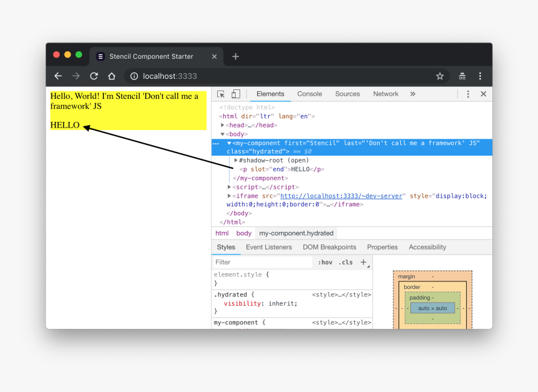Open the DOM Breakpoints tab
The width and height of the screenshot is (538, 392).
330,248
